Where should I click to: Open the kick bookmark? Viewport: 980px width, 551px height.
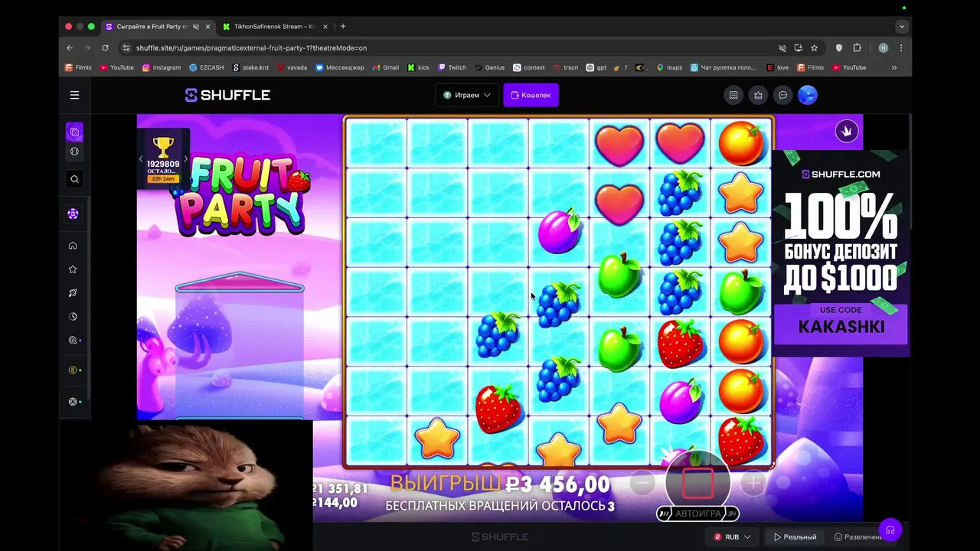click(x=419, y=67)
